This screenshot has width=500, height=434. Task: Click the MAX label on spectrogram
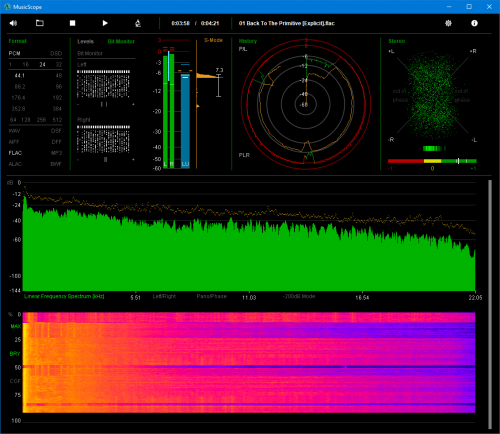pyautogui.click(x=16, y=326)
